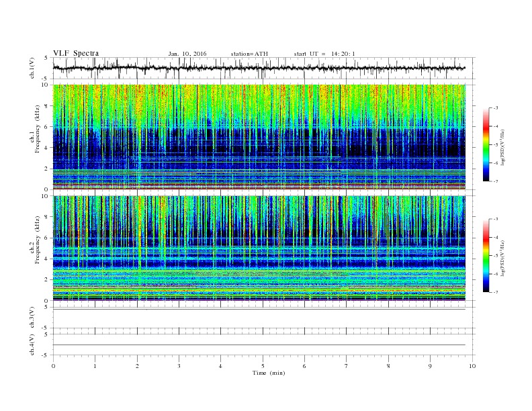Select the ch.2 color bar log(PSD) label
This screenshot has height=411, width=532.
pyautogui.click(x=503, y=258)
